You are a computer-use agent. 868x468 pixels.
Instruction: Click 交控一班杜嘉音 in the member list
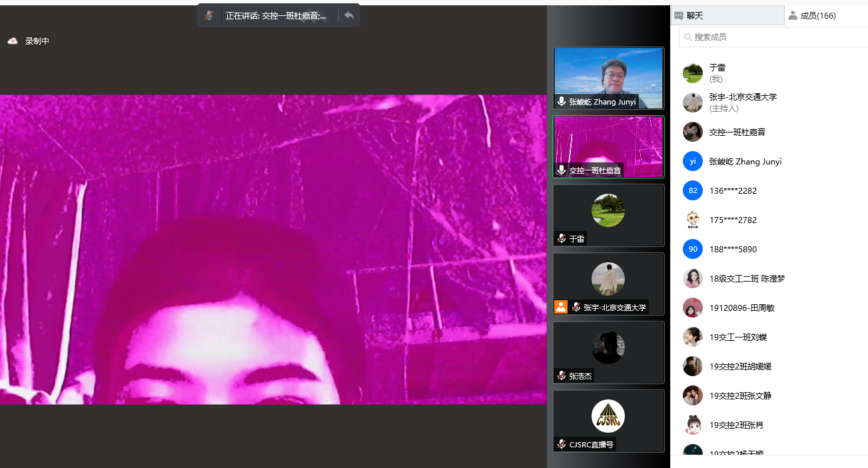pyautogui.click(x=737, y=132)
